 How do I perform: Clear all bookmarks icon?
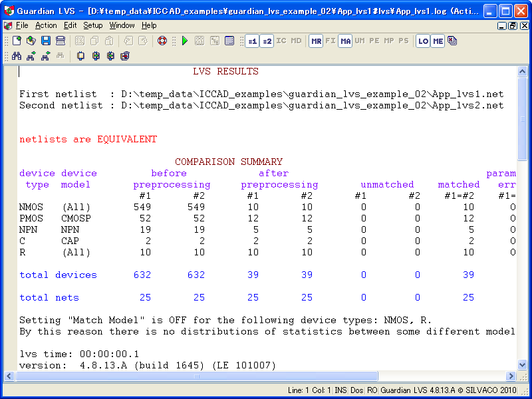[x=125, y=56]
